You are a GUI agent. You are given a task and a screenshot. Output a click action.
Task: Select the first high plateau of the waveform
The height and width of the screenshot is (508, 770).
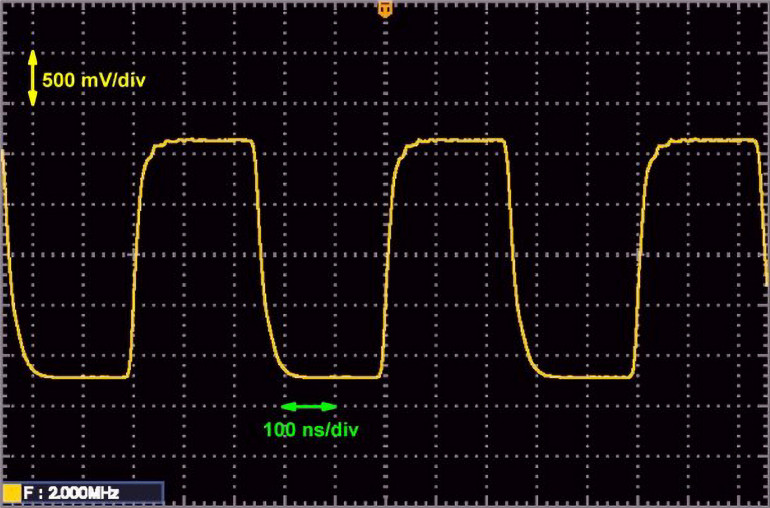(205, 141)
